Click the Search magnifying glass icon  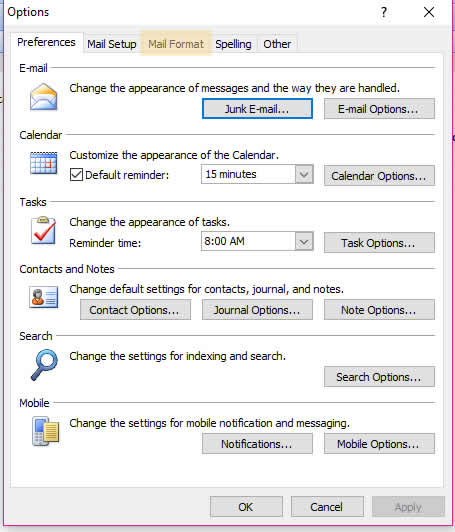[44, 365]
